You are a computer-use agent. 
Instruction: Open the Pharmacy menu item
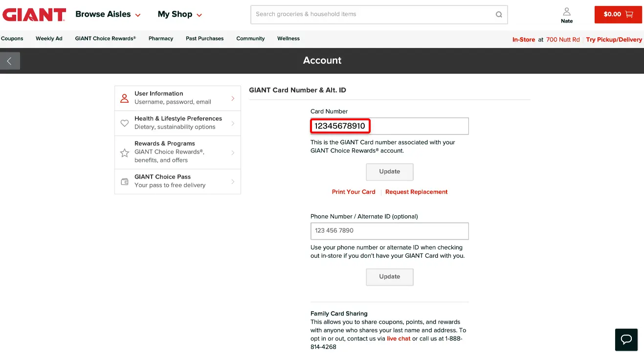(161, 39)
